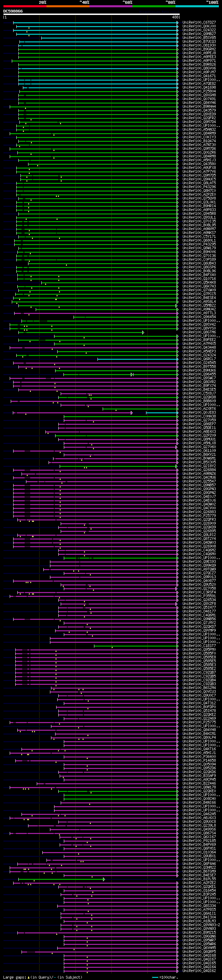Select hit label UniRef100_A5AEP3
The image size is (222, 980).
[199, 351]
